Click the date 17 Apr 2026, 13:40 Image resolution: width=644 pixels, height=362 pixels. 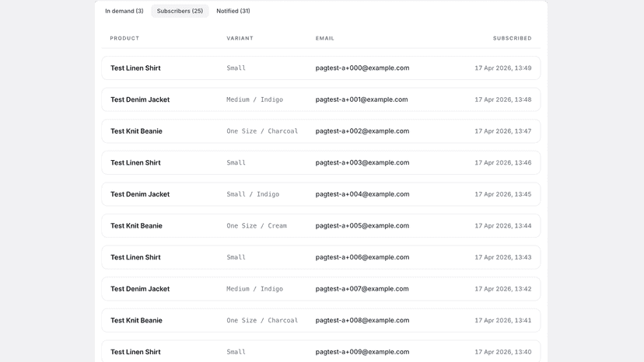pos(503,353)
